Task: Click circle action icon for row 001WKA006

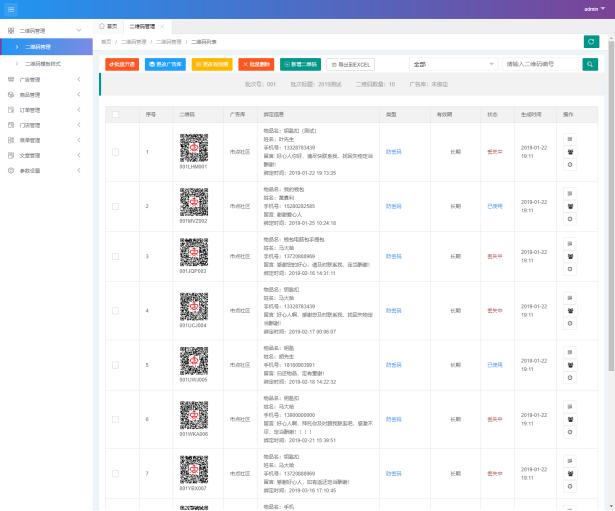Action: [x=570, y=432]
